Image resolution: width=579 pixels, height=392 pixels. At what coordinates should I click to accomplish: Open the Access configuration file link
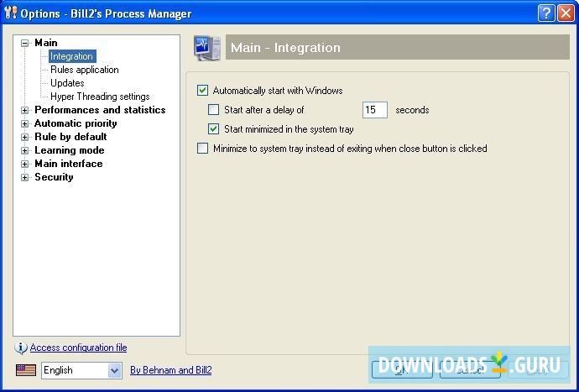tap(78, 348)
